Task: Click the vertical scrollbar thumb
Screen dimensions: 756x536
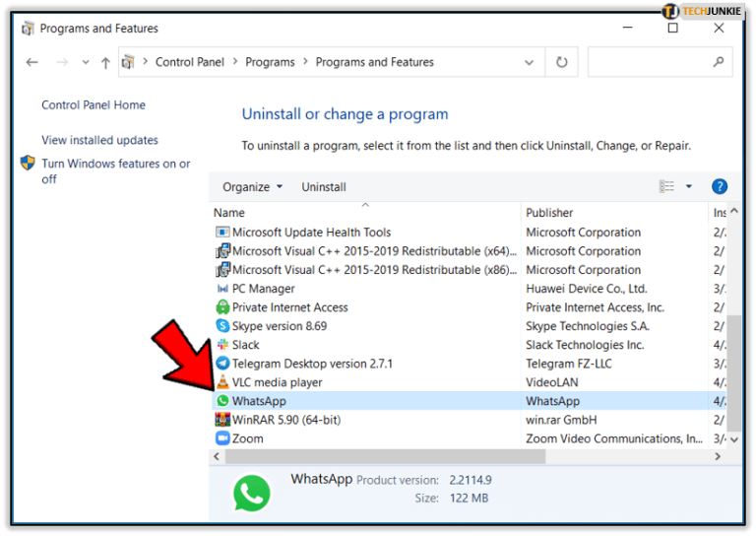Action: [x=734, y=372]
